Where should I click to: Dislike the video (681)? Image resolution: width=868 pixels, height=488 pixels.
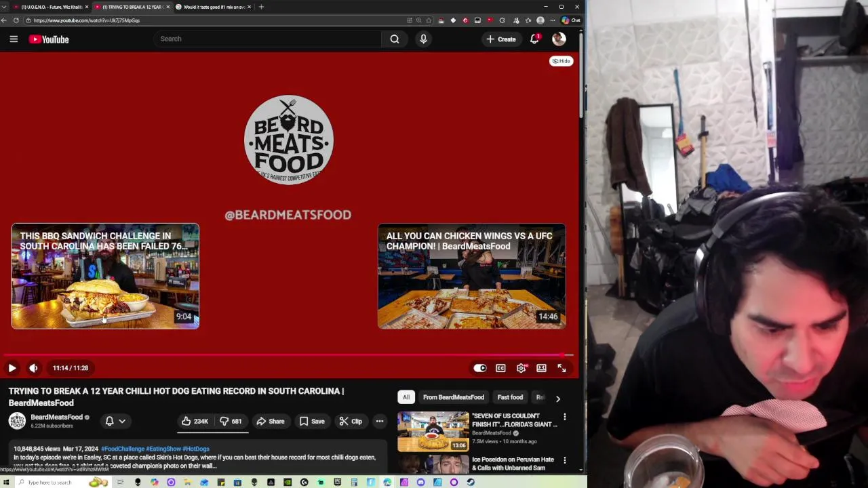click(231, 422)
